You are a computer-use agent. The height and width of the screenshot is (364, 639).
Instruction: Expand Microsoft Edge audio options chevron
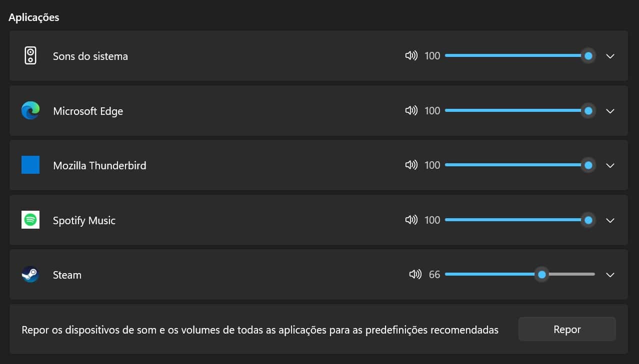click(610, 111)
